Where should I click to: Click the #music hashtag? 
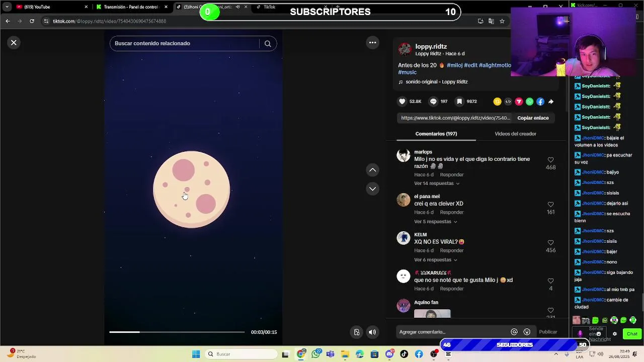(408, 72)
